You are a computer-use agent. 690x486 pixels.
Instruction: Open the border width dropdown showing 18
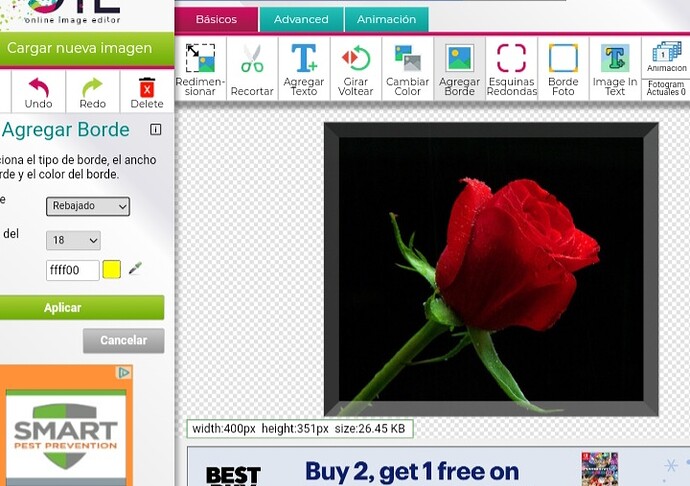(x=73, y=240)
